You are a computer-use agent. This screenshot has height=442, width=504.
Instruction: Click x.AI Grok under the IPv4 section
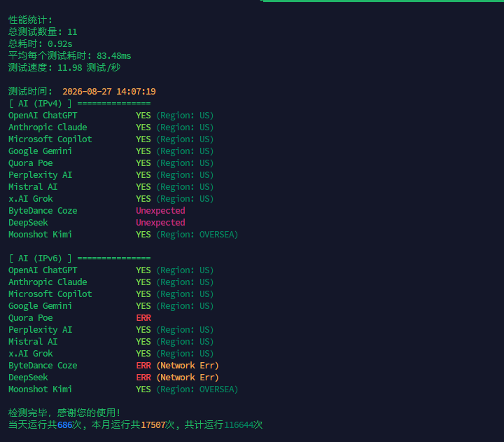click(x=31, y=198)
